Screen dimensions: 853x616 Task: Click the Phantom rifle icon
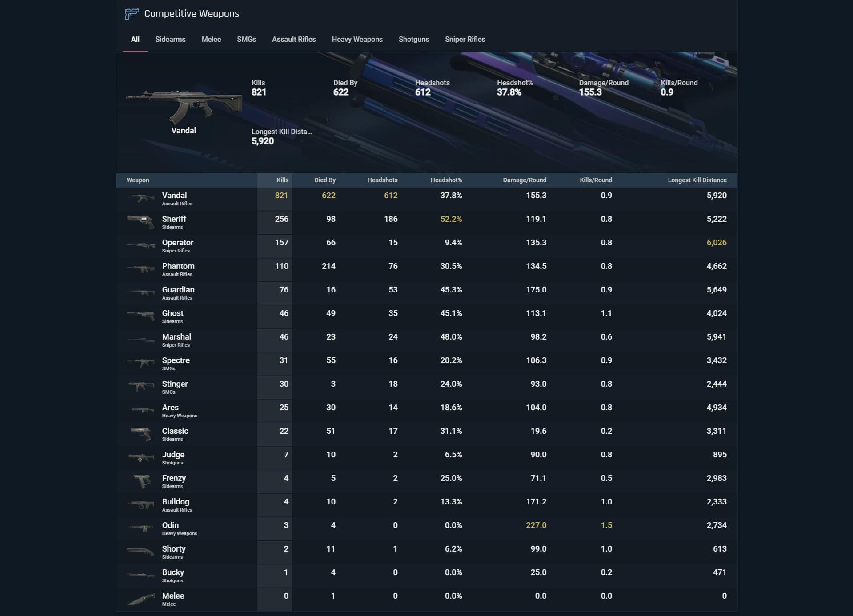pyautogui.click(x=140, y=269)
